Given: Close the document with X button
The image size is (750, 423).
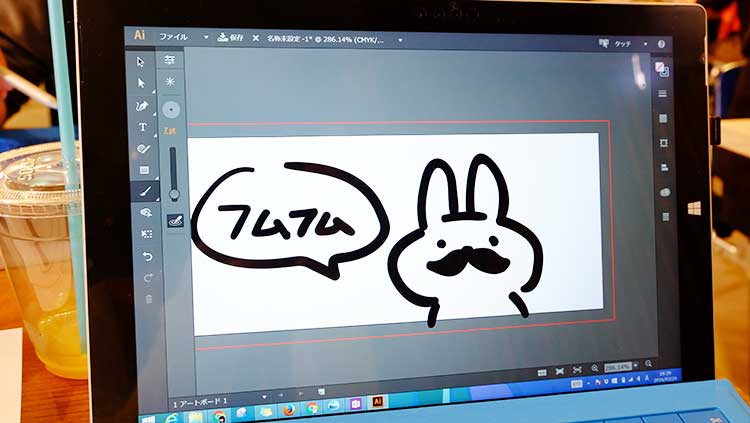Looking at the screenshot, I should (256, 38).
